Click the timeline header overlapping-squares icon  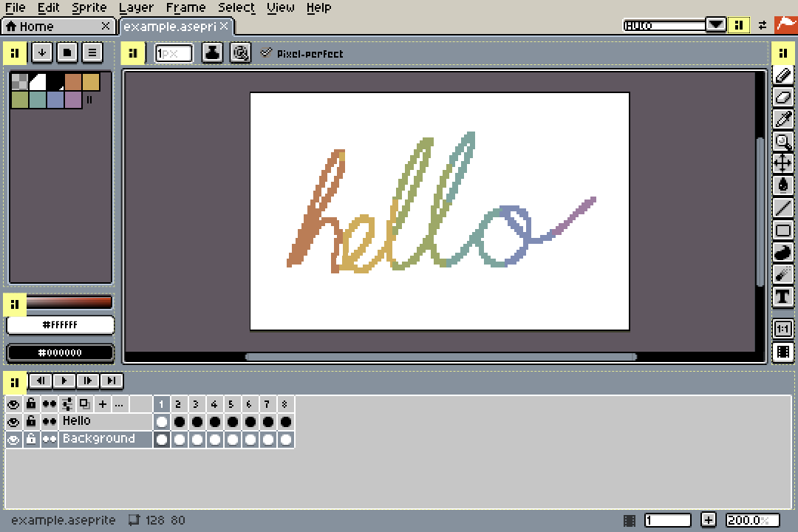click(x=84, y=404)
